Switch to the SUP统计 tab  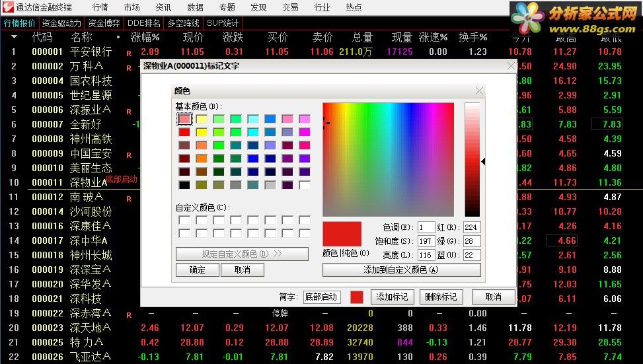(x=222, y=23)
